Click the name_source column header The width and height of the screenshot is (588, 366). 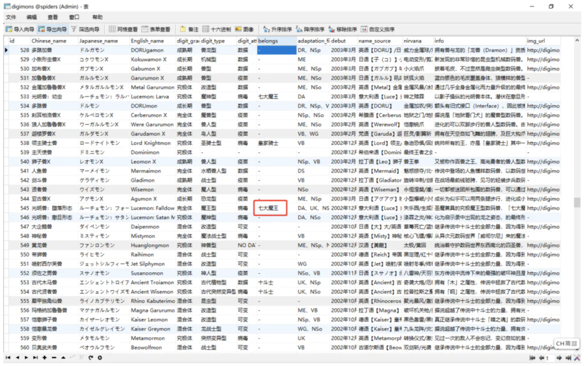tap(379, 41)
